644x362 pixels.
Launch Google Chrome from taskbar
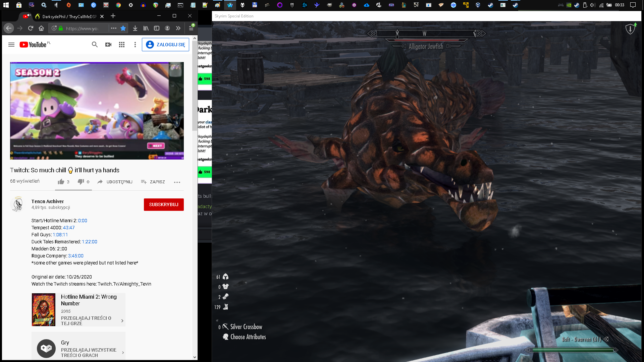click(x=118, y=5)
